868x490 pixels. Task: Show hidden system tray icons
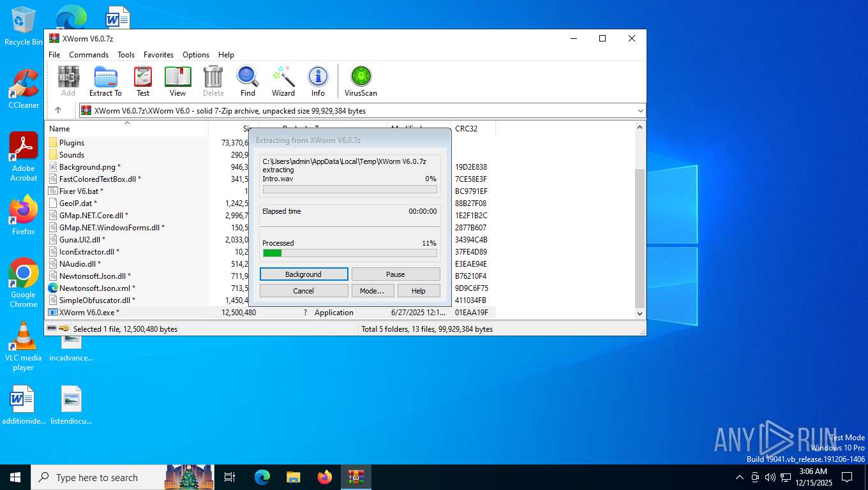(740, 477)
